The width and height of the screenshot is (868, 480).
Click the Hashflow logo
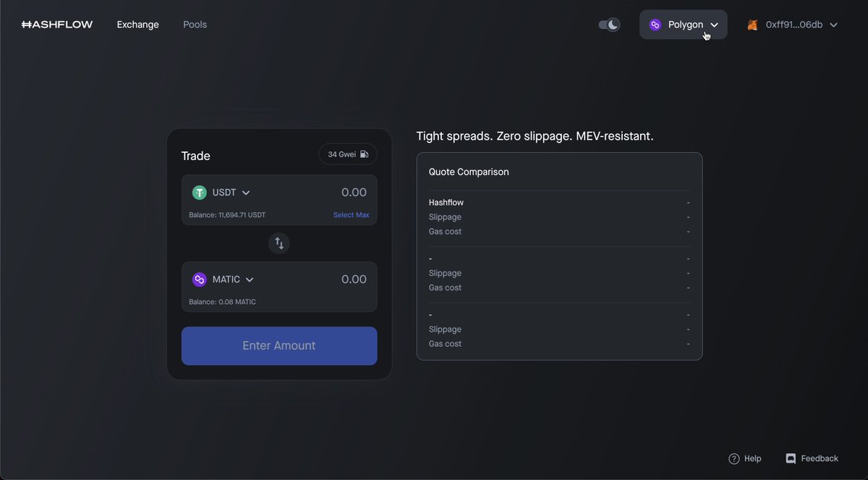tap(57, 25)
